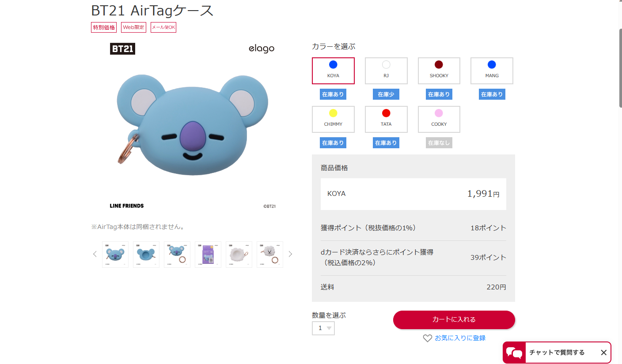Viewport: 622px width, 364px height.
Task: Select the SHOOKY color option
Action: [439, 71]
